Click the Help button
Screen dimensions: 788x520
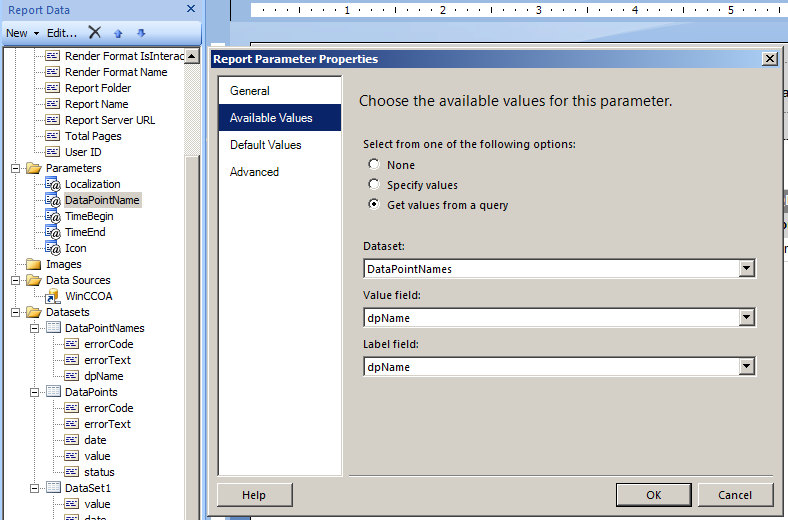click(x=254, y=495)
